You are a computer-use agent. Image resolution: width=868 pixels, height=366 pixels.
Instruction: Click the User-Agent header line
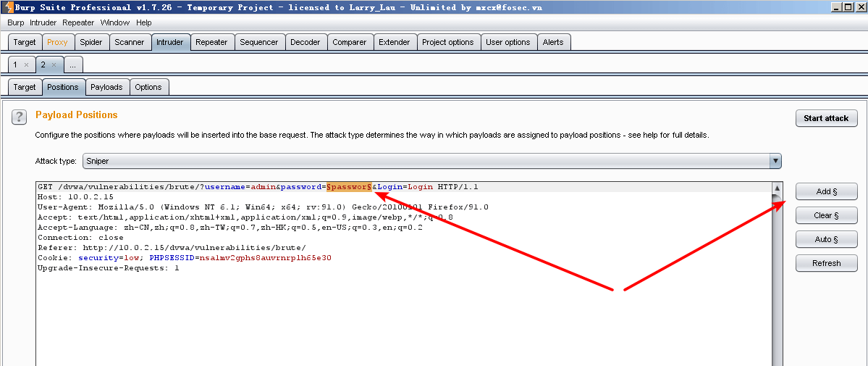pos(263,207)
